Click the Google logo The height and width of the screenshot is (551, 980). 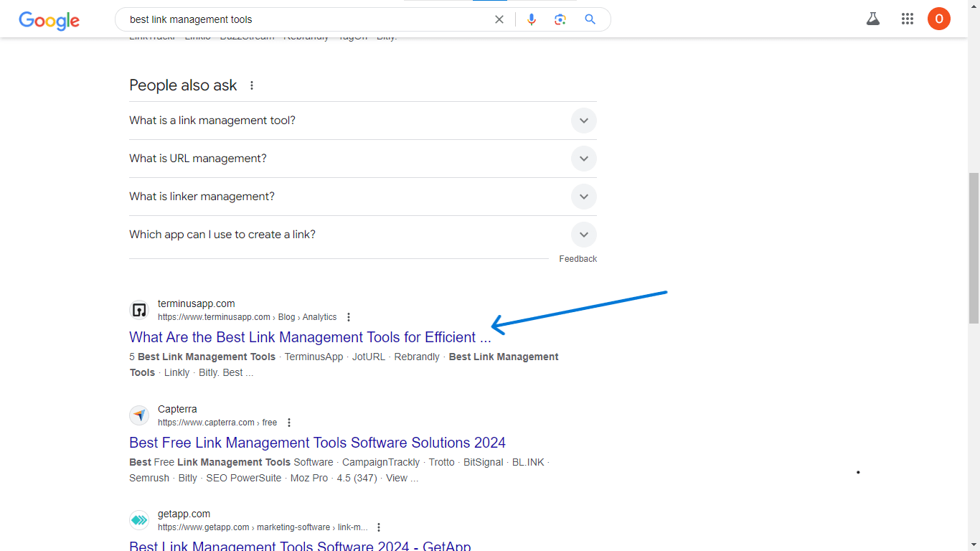49,20
